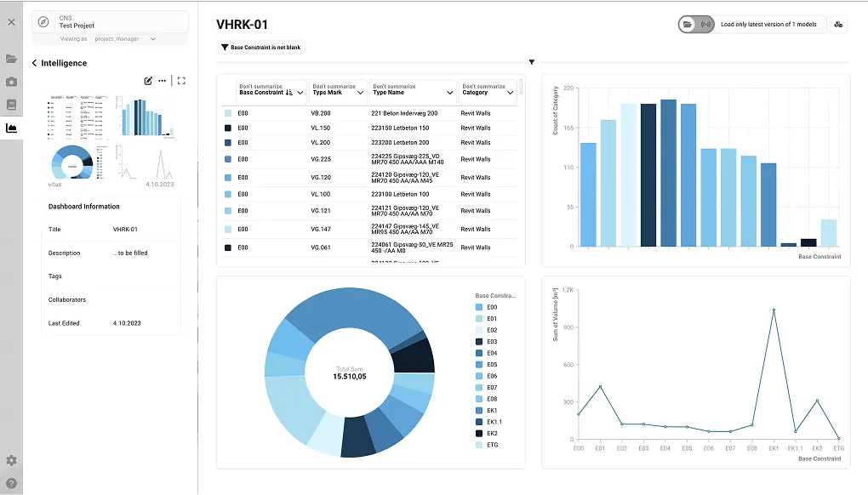Open the camera snapshots sidebar icon
The image size is (868, 495).
click(11, 82)
